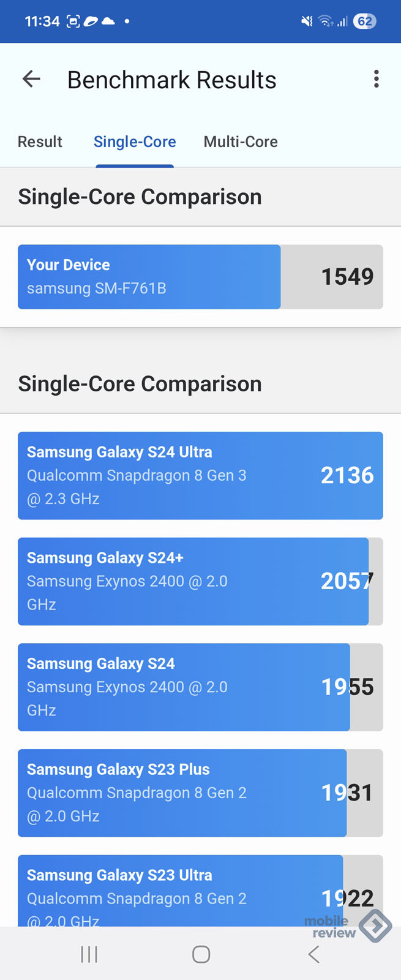
Task: Switch to the Result tab
Action: [40, 141]
